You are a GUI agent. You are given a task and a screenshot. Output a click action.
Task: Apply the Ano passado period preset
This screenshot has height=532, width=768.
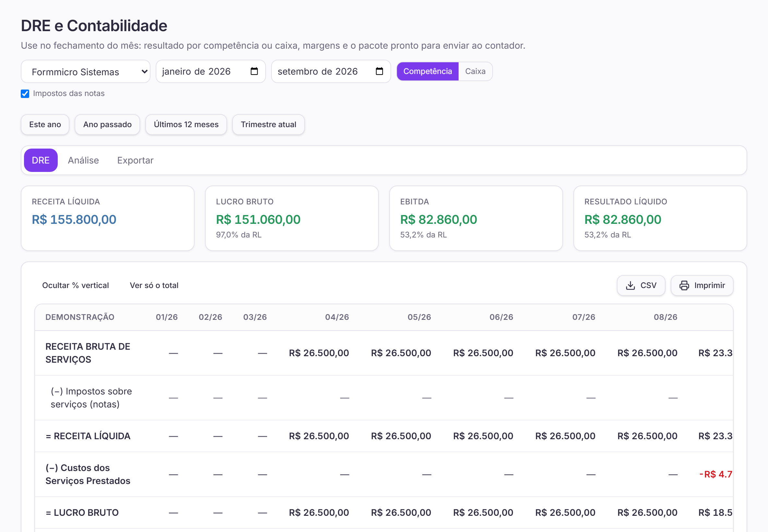107,125
